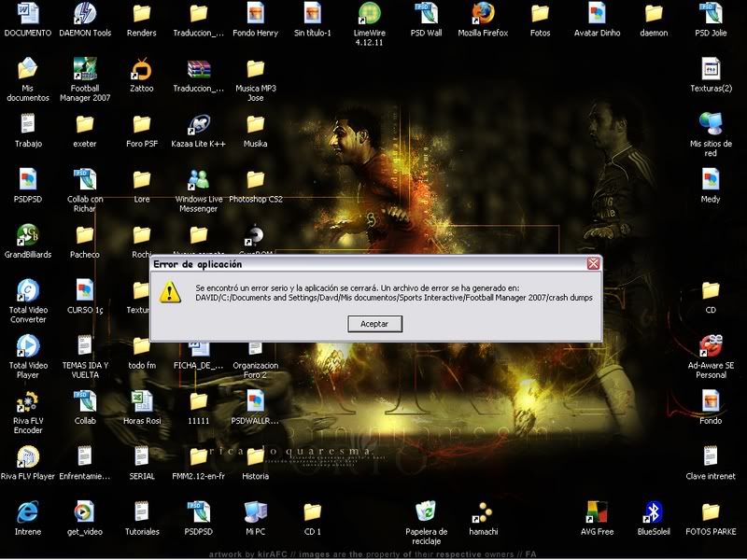
Task: Select the Fondo Henry image file
Action: [x=255, y=14]
